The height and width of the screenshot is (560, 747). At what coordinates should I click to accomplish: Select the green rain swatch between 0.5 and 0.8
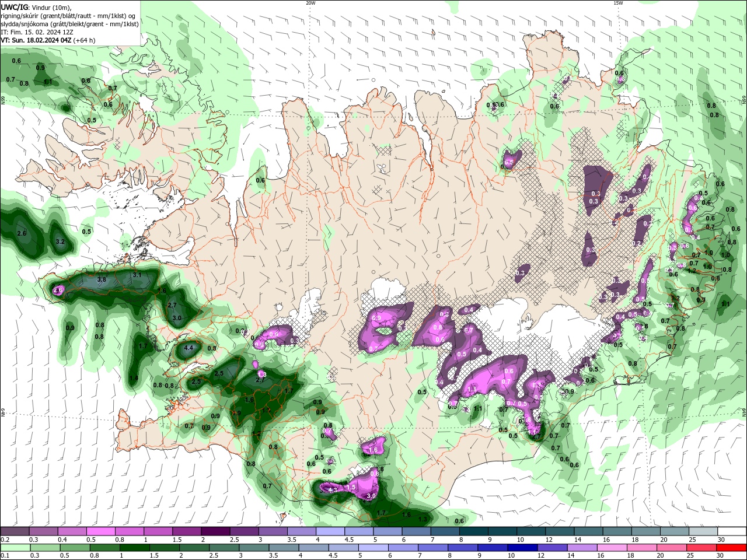75,548
